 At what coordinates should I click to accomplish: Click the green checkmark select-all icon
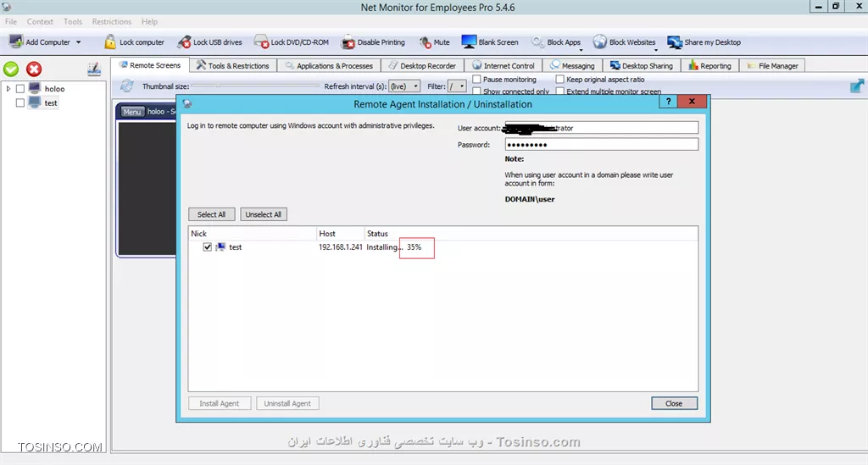click(11, 69)
